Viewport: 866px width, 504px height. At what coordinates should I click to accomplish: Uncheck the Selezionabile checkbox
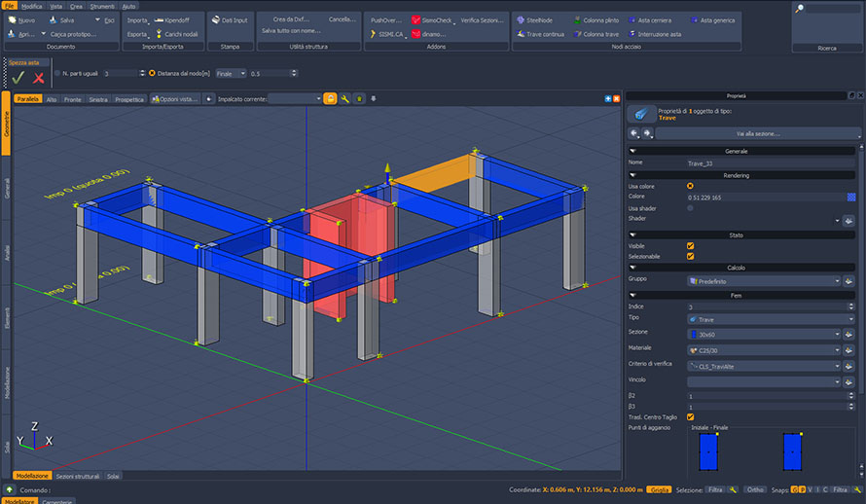coord(691,256)
